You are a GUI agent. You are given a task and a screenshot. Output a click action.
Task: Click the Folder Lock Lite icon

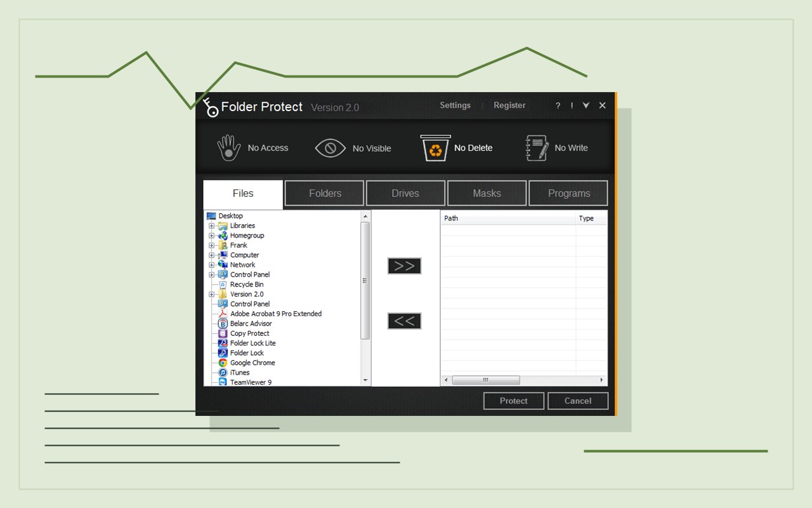click(x=223, y=343)
